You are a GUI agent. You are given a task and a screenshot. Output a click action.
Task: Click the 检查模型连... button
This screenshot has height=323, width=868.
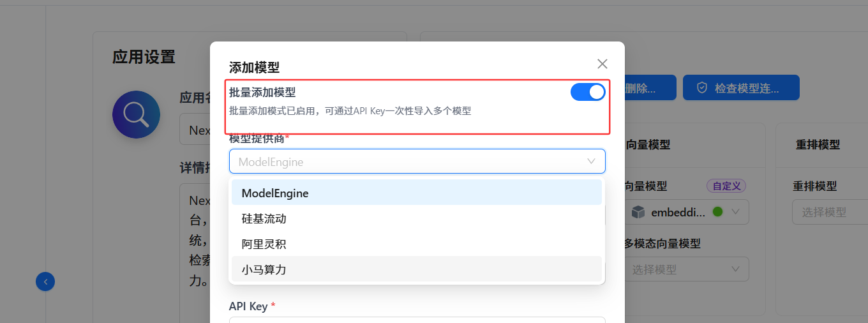click(741, 88)
